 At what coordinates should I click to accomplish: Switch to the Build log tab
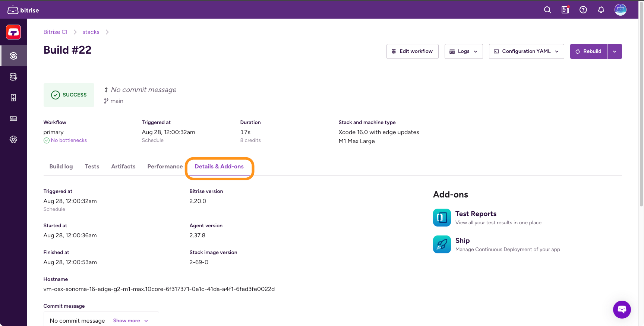tap(61, 167)
